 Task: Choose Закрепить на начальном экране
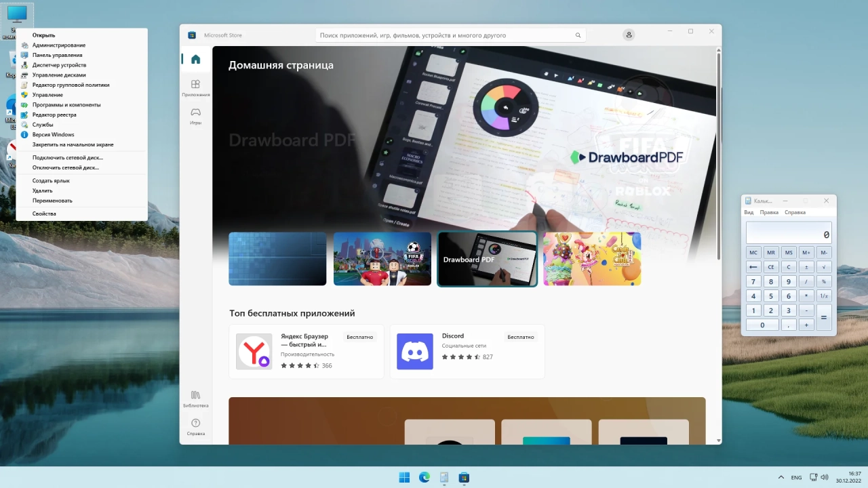tap(81, 144)
